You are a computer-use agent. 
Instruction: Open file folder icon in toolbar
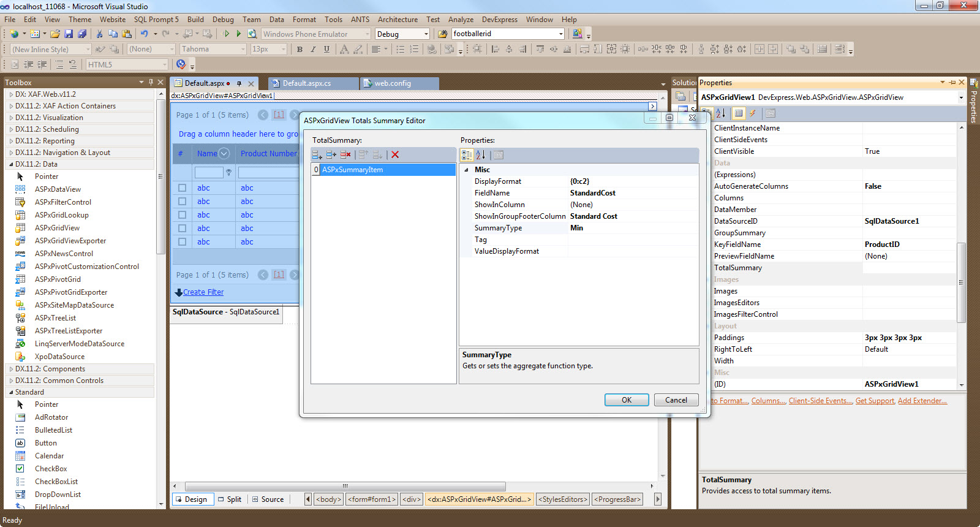click(55, 34)
